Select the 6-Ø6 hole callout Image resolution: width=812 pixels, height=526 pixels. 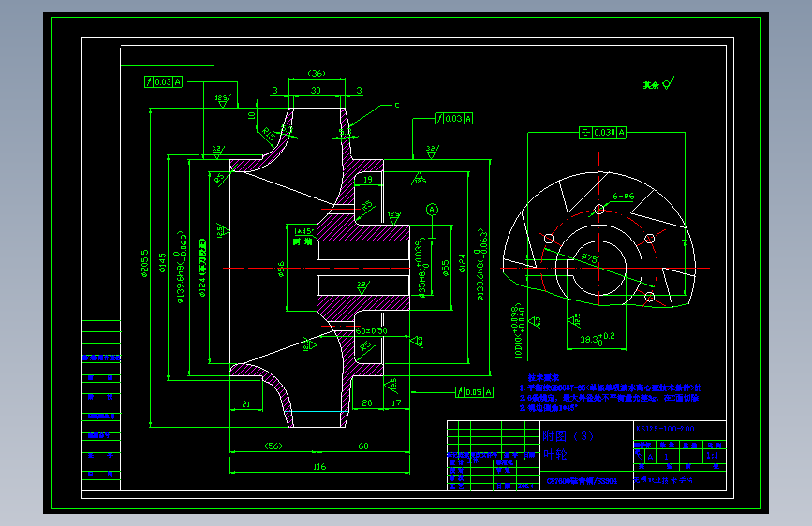[624, 197]
